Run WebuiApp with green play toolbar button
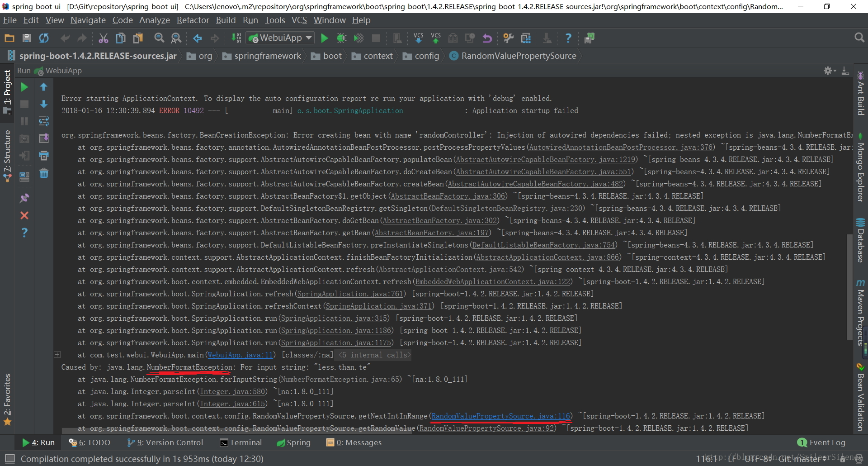868x466 pixels. point(325,38)
